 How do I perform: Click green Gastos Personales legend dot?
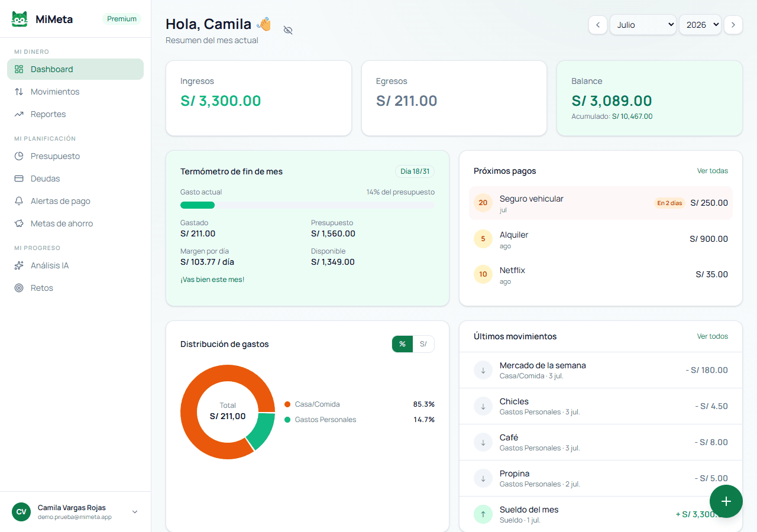coord(287,420)
